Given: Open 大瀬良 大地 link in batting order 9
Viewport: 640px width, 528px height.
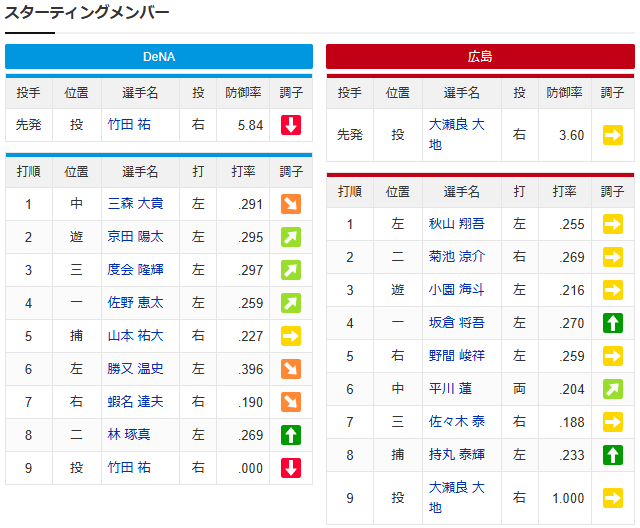Looking at the screenshot, I should pyautogui.click(x=456, y=497).
